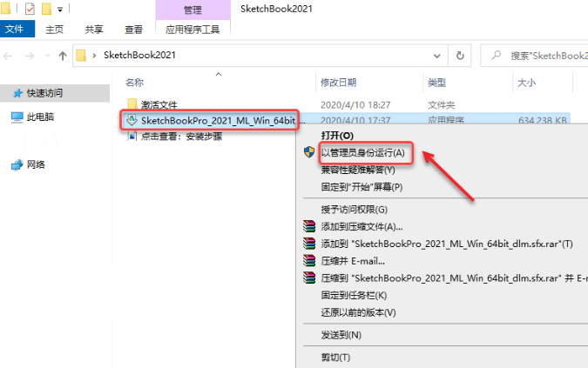588x368 pixels.
Task: Click the search SketchBook2021 box
Action: coord(534,56)
